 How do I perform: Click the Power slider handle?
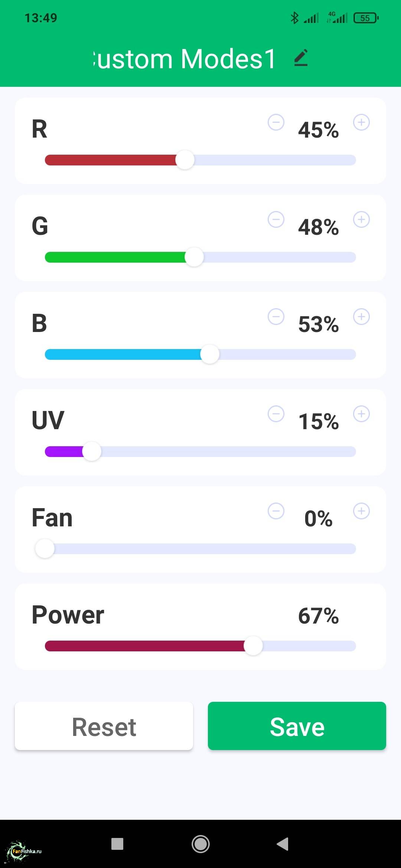253,646
